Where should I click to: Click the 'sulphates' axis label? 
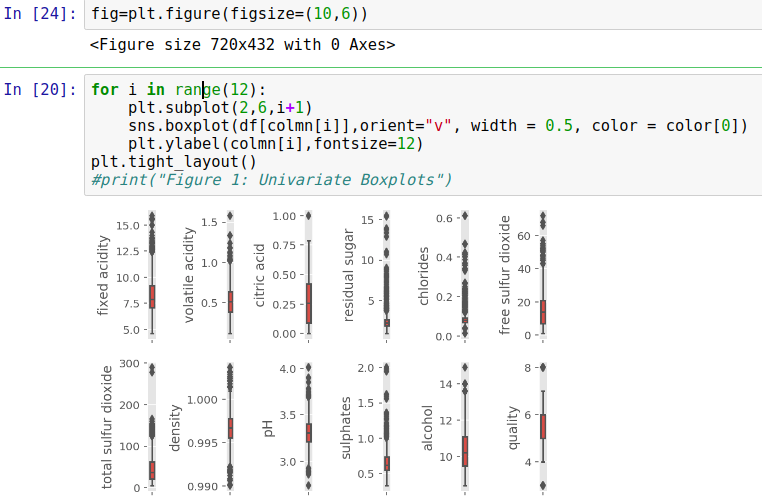coord(345,428)
